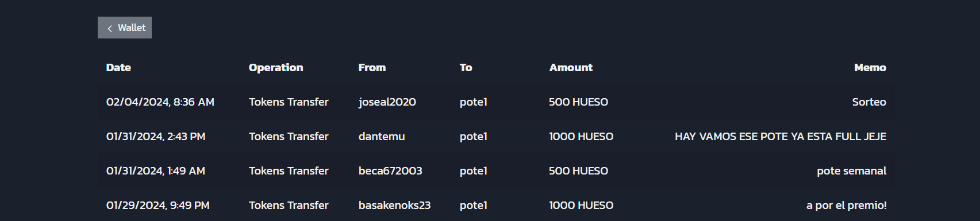Click the Amount column header
Image resolution: width=980 pixels, height=221 pixels.
coord(571,68)
